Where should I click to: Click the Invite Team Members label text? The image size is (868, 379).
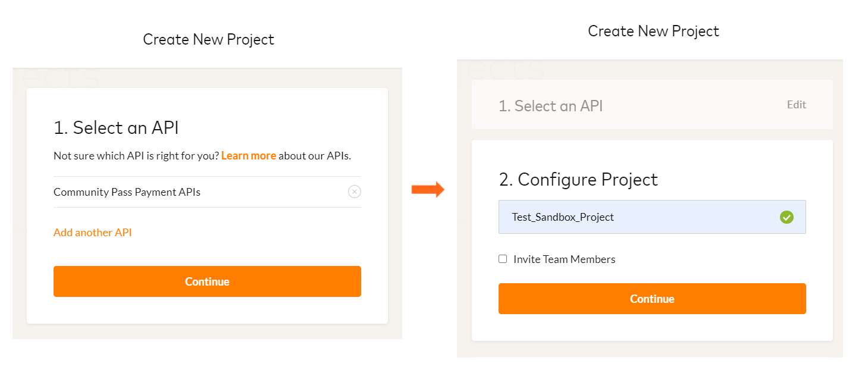point(564,259)
